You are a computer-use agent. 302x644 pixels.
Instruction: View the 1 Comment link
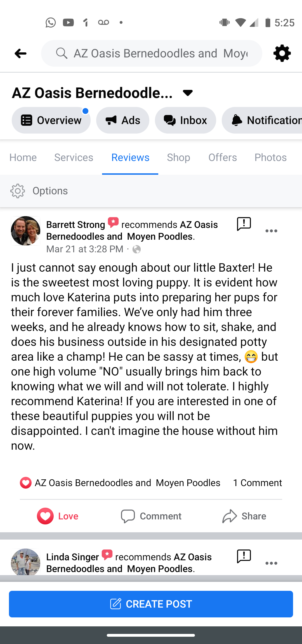pos(257,483)
